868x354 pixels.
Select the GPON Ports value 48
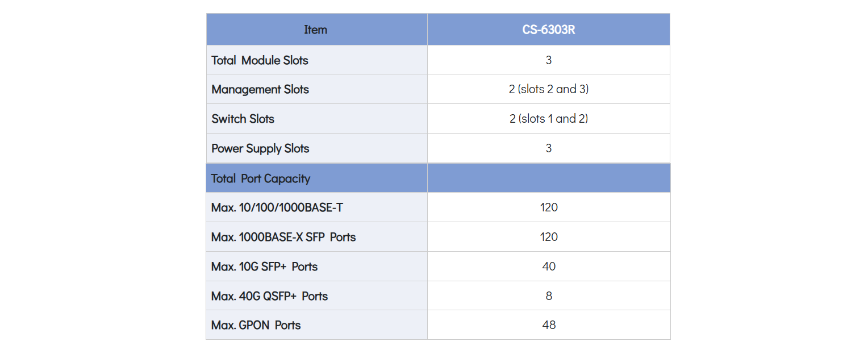(548, 325)
